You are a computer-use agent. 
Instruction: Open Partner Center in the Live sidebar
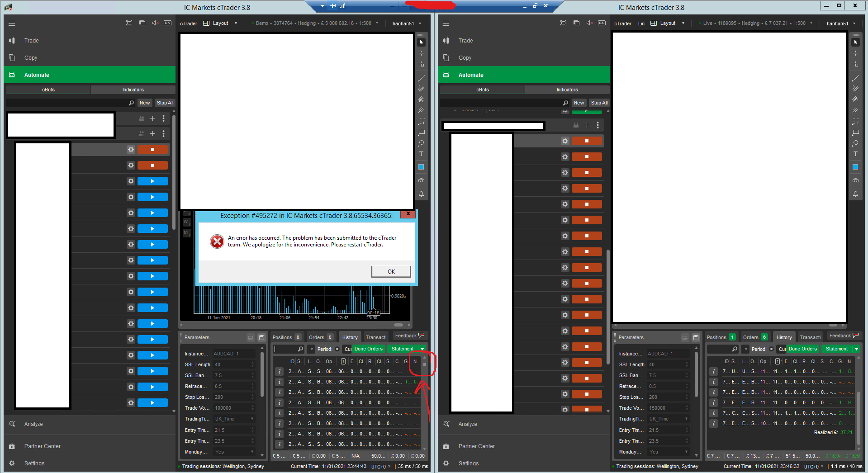click(524, 446)
